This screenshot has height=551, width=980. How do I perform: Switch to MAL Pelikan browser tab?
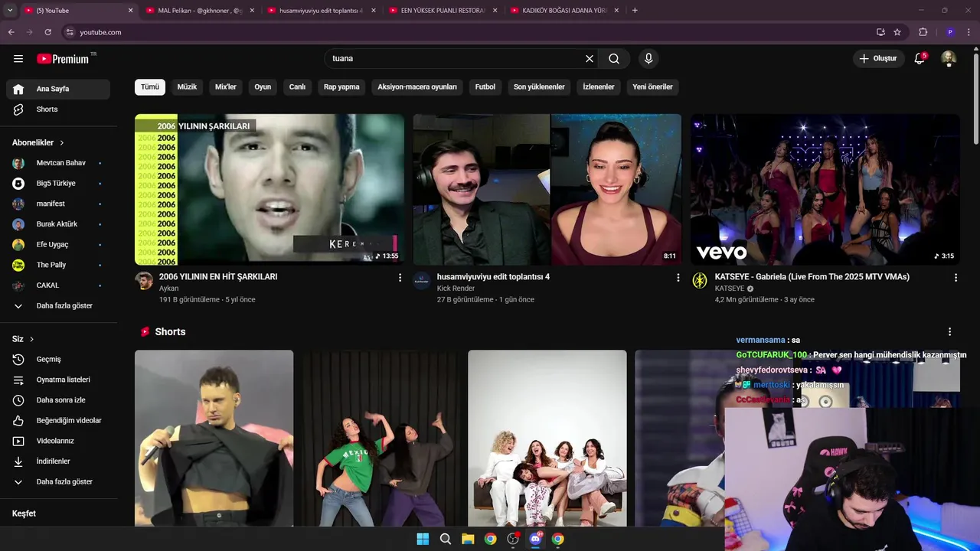[199, 10]
